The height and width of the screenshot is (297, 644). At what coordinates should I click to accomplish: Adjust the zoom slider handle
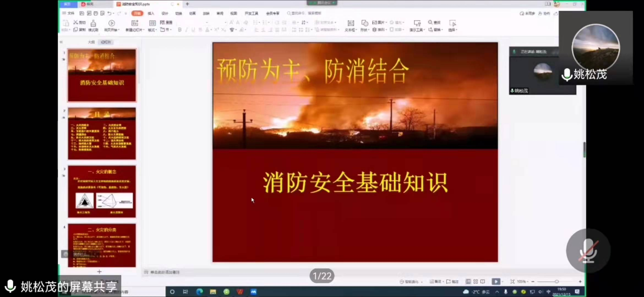[556, 281]
